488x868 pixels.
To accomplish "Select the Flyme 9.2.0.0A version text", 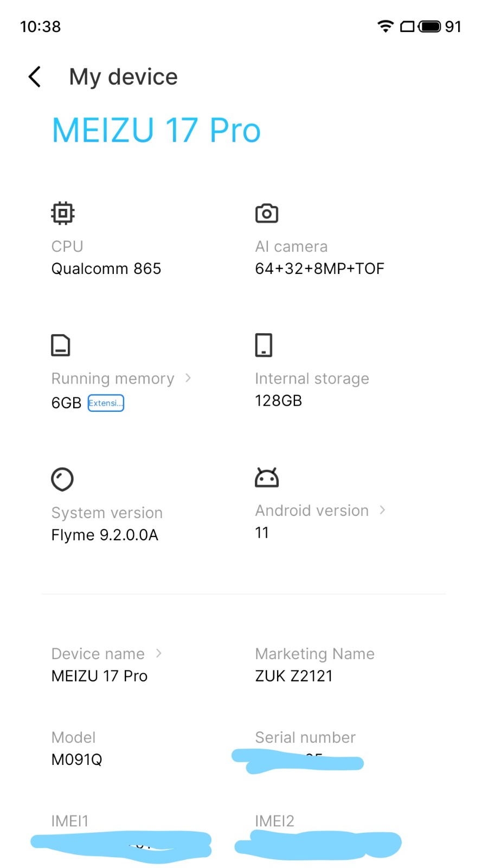I will click(105, 535).
